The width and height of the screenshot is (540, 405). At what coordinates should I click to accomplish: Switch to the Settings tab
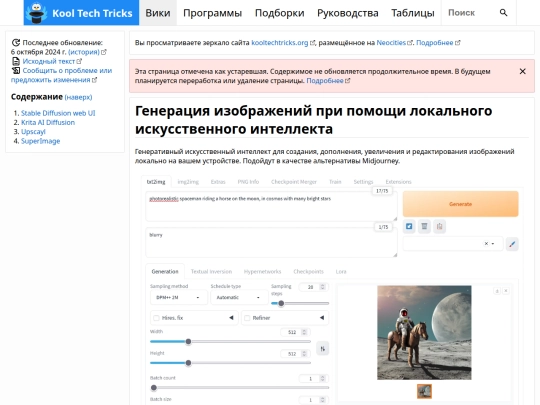click(x=363, y=182)
